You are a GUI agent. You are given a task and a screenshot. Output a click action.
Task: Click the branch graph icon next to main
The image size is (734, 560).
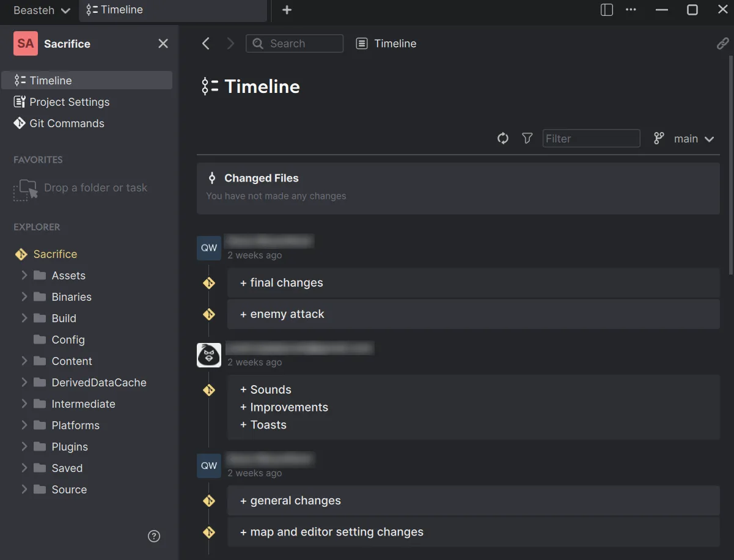[x=658, y=138]
